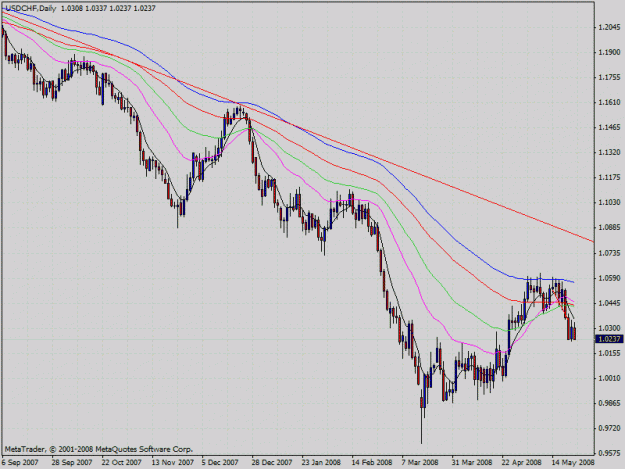This screenshot has width=625, height=469.
Task: Click the 1.2045 price axis label
Action: tap(609, 27)
